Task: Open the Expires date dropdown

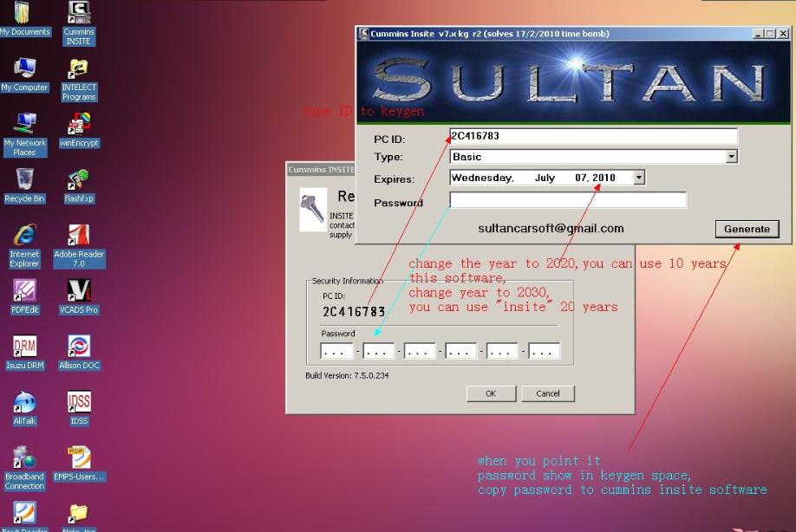Action: [639, 177]
